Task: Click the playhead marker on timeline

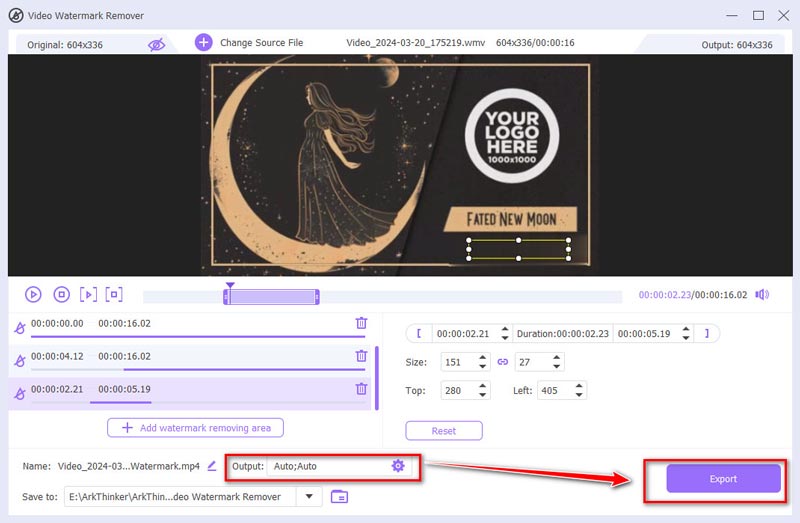Action: point(230,286)
